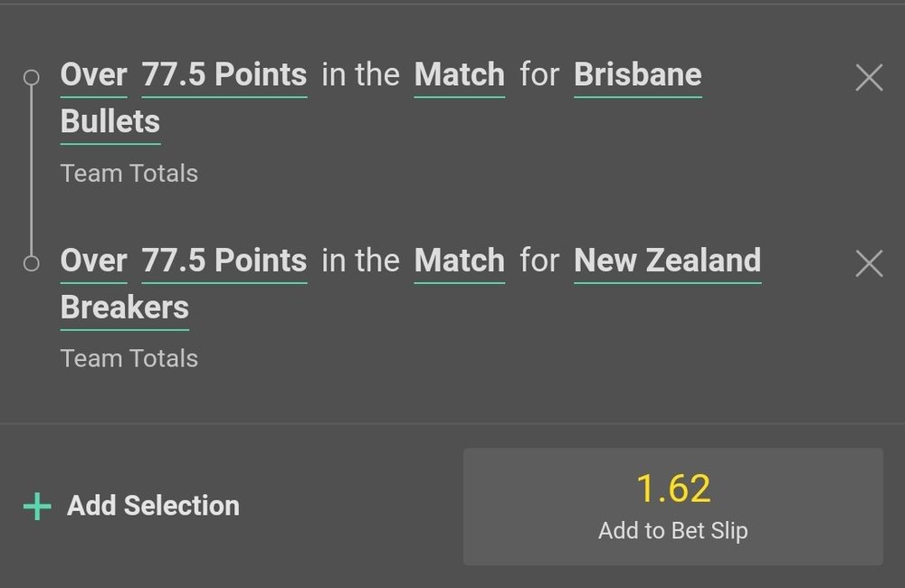The height and width of the screenshot is (588, 905).
Task: Change 'Over' option in the Brisbane Bullets bet
Action: tap(93, 76)
